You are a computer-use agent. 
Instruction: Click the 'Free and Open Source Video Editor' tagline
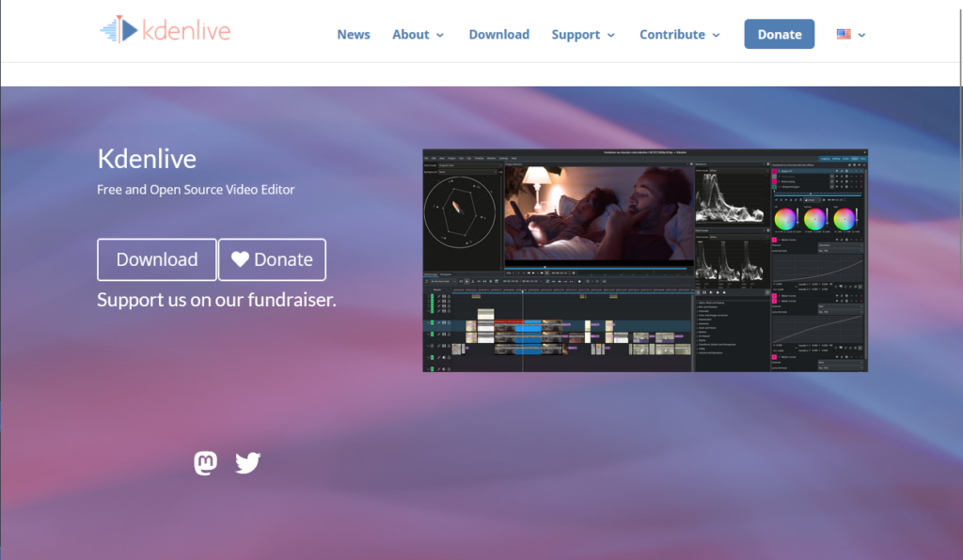(x=196, y=190)
